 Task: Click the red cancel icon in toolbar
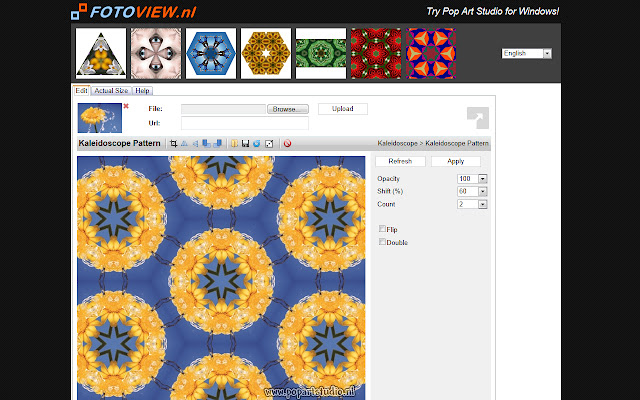tap(287, 144)
